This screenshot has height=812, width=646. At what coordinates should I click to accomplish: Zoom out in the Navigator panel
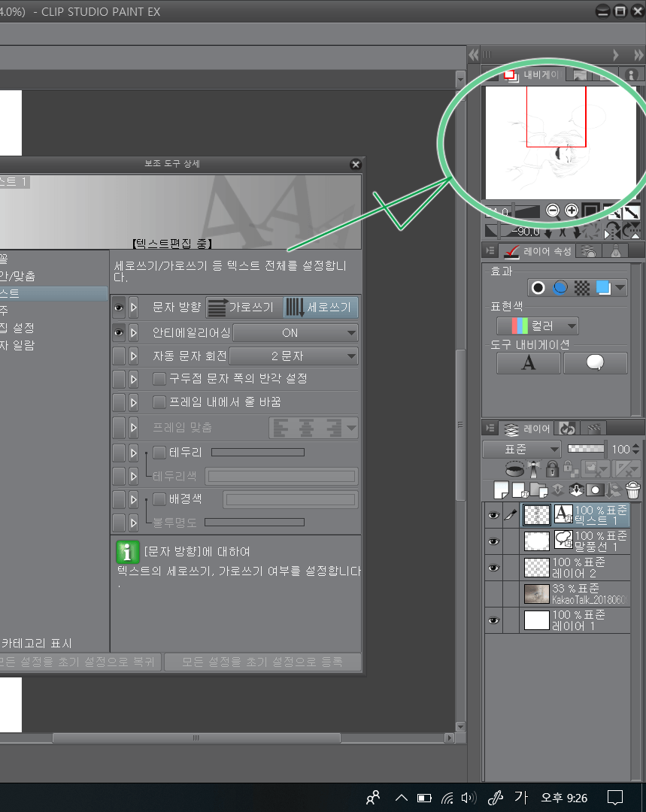[553, 211]
